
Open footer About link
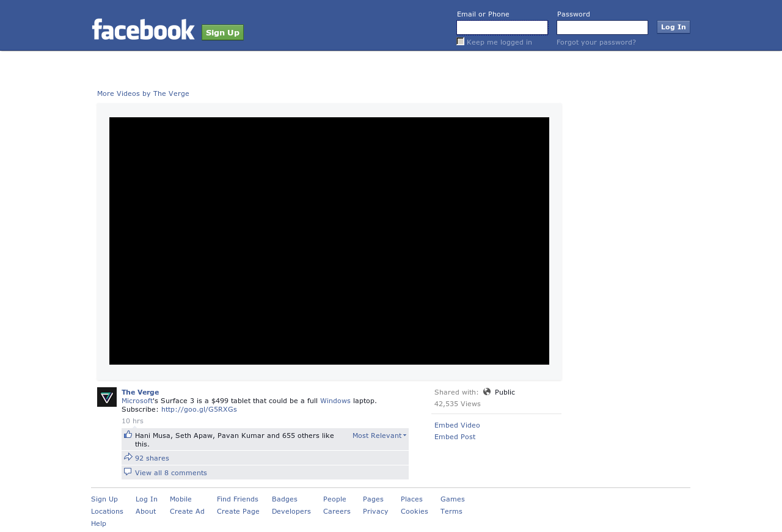click(146, 511)
